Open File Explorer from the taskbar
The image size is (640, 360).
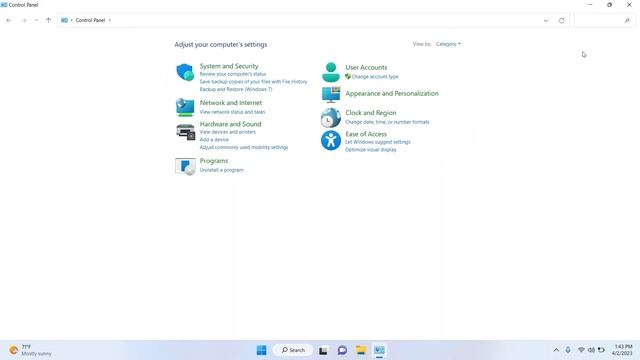click(x=361, y=350)
